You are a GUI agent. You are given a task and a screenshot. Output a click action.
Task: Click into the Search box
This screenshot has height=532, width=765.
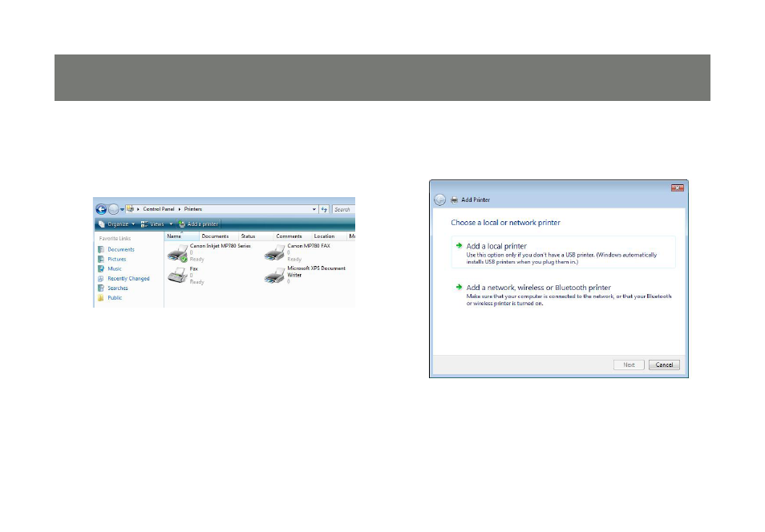(x=343, y=209)
